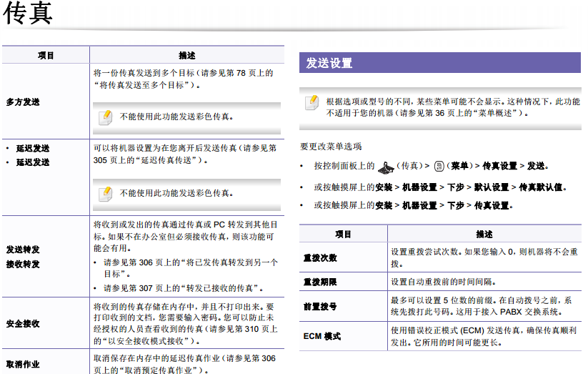Click the text 这用于接入 PABX 交换系统
This screenshot has height=374, width=588.
pos(509,312)
